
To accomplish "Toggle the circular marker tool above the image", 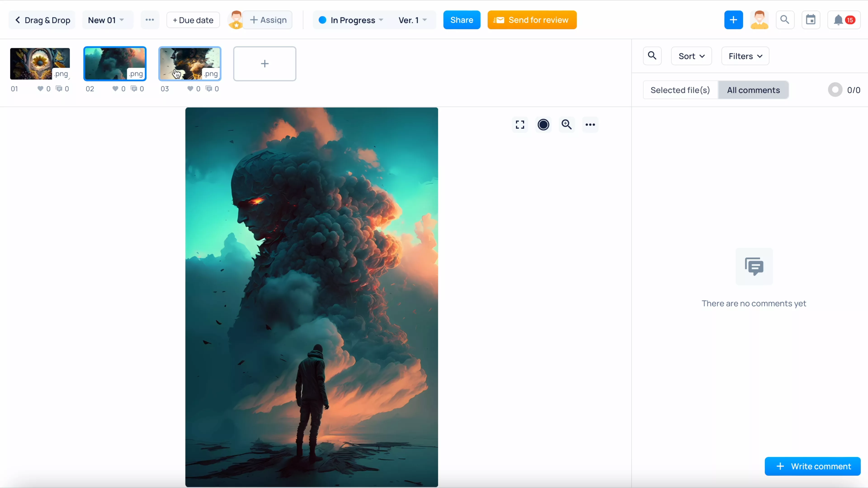I will coord(543,124).
